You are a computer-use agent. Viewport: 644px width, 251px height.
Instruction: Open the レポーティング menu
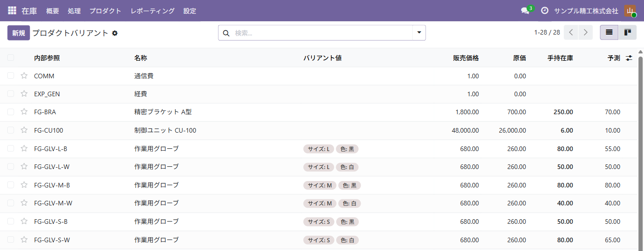[x=153, y=11]
